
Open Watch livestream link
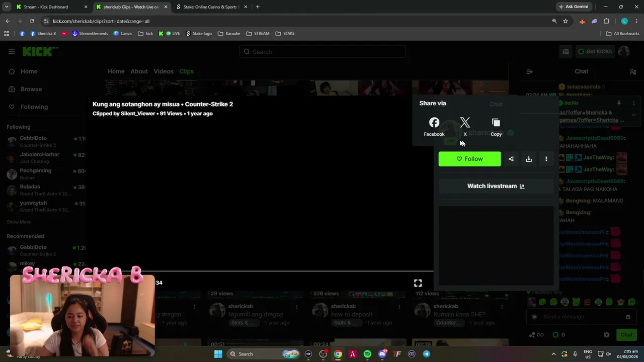(x=496, y=186)
